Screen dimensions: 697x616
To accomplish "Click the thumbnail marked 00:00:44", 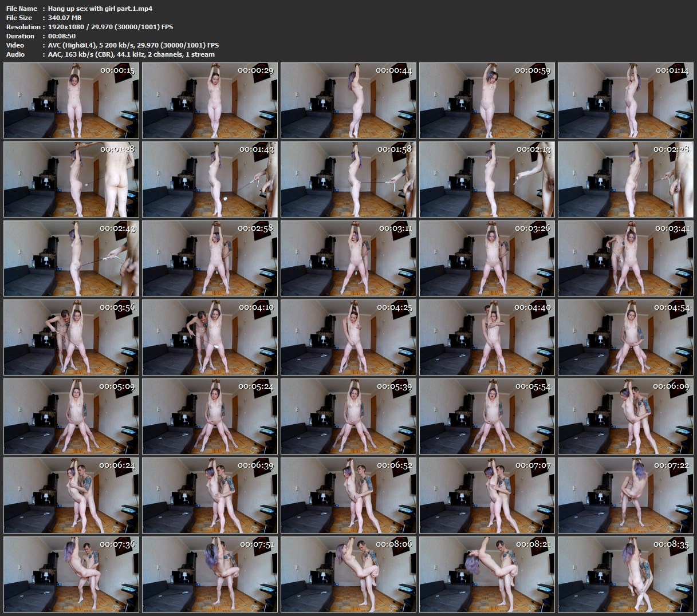I will coord(348,100).
